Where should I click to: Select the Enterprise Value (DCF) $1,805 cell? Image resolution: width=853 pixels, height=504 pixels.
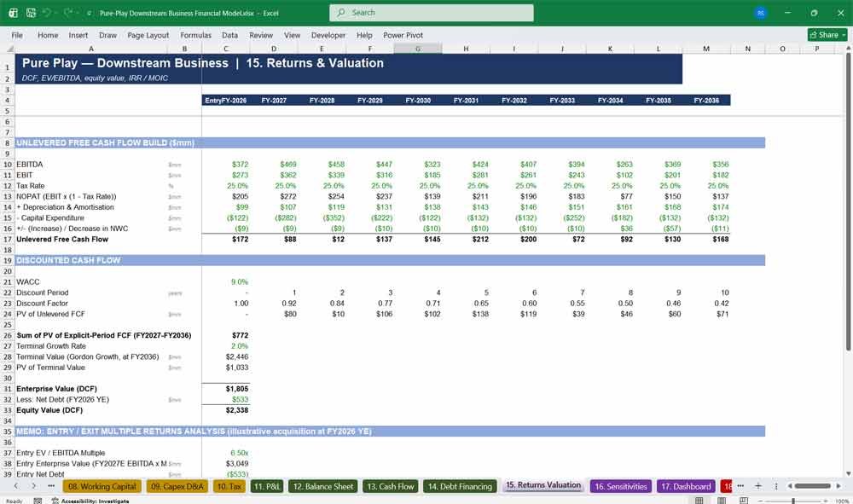(225, 389)
